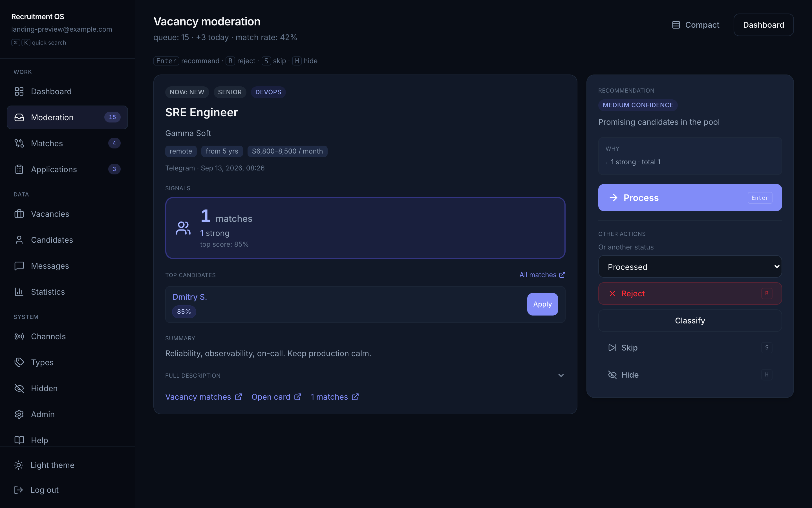Click the 1 matches signals card

click(x=365, y=228)
